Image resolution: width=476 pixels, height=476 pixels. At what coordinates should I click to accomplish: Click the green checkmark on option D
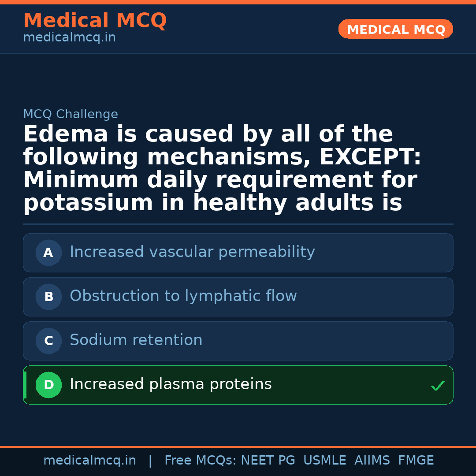coord(437,386)
